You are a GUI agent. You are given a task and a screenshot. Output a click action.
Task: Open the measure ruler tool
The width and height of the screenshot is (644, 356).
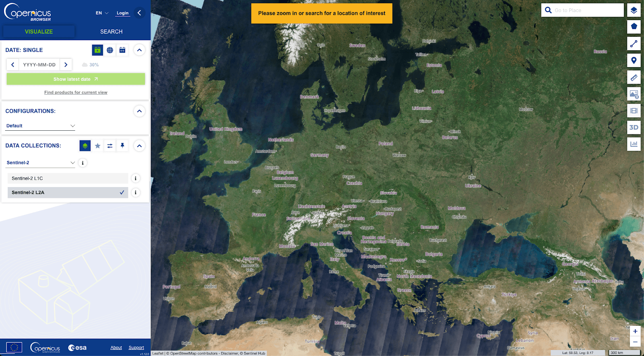634,77
